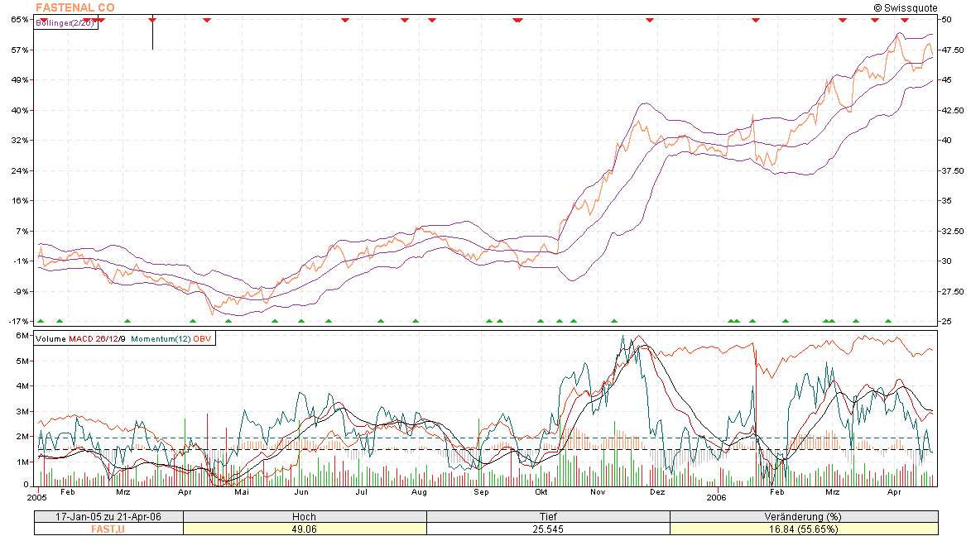This screenshot has height=560, width=971.
Task: Click the 16.84 (55.65%) change value
Action: pos(803,529)
